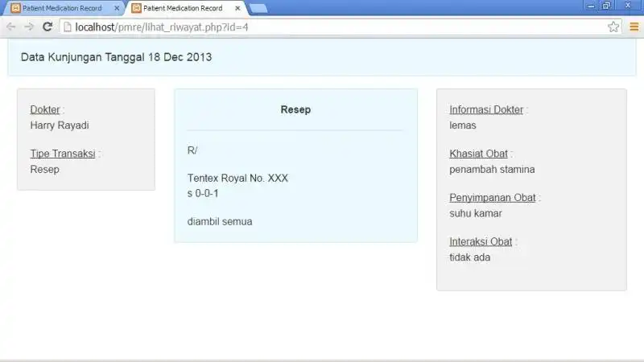Click the doctor name Harry Rayadi
The image size is (644, 362).
click(x=60, y=125)
